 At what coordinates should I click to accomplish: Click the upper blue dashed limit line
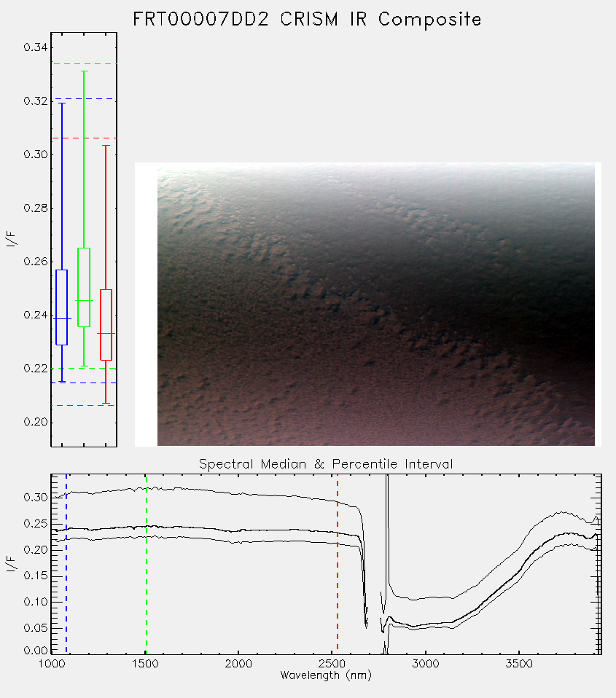click(x=84, y=99)
